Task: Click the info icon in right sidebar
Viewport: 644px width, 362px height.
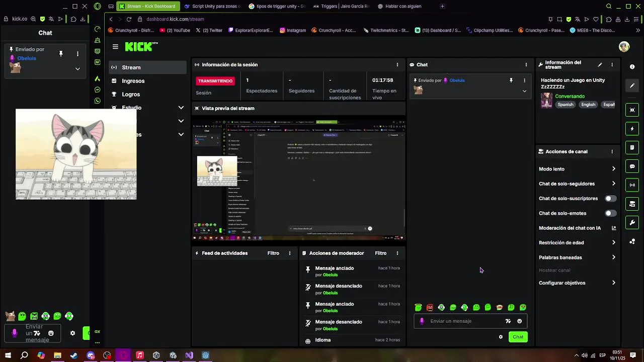Action: click(x=632, y=67)
